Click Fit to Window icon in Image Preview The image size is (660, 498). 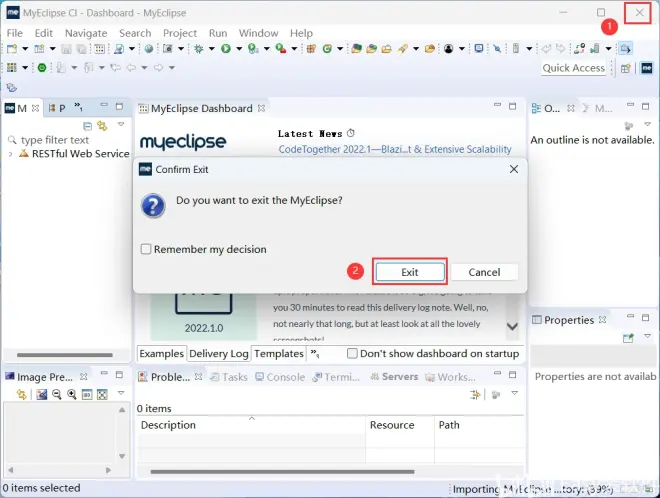[x=102, y=394]
